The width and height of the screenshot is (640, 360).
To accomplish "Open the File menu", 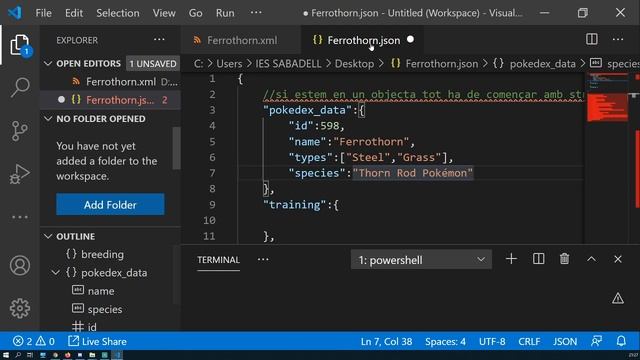I will point(43,13).
